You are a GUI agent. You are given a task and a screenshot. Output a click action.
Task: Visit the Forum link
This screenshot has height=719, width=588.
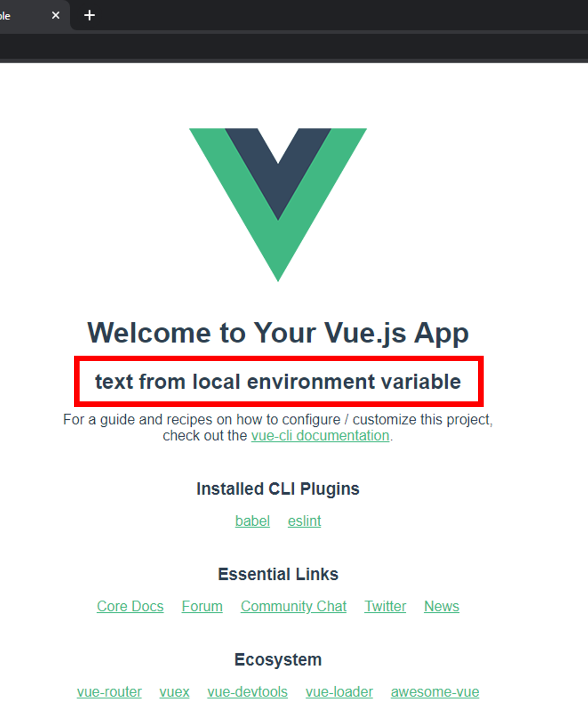coord(202,606)
